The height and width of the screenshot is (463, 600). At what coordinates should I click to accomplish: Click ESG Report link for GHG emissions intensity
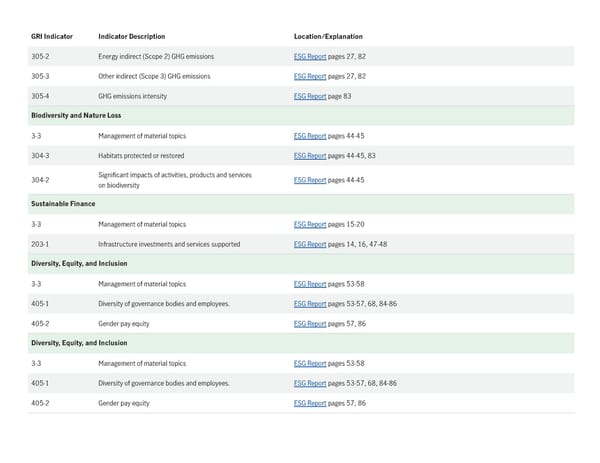tap(310, 96)
